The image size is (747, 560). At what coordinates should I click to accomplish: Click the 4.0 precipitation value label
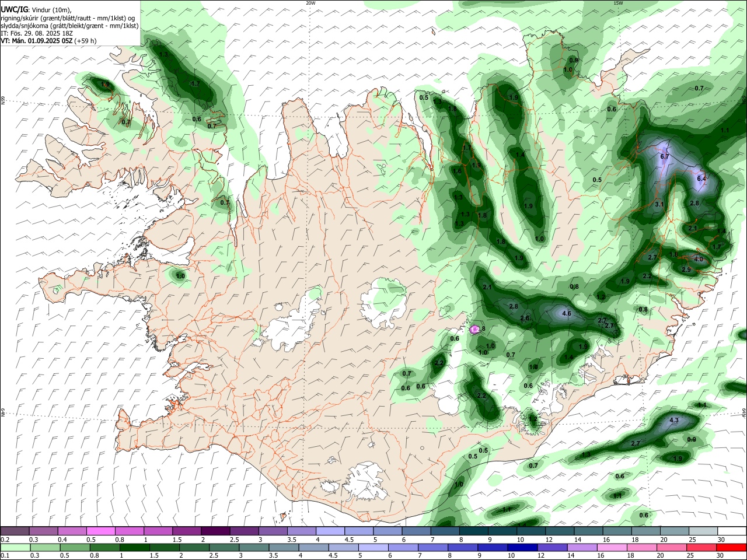click(x=699, y=259)
